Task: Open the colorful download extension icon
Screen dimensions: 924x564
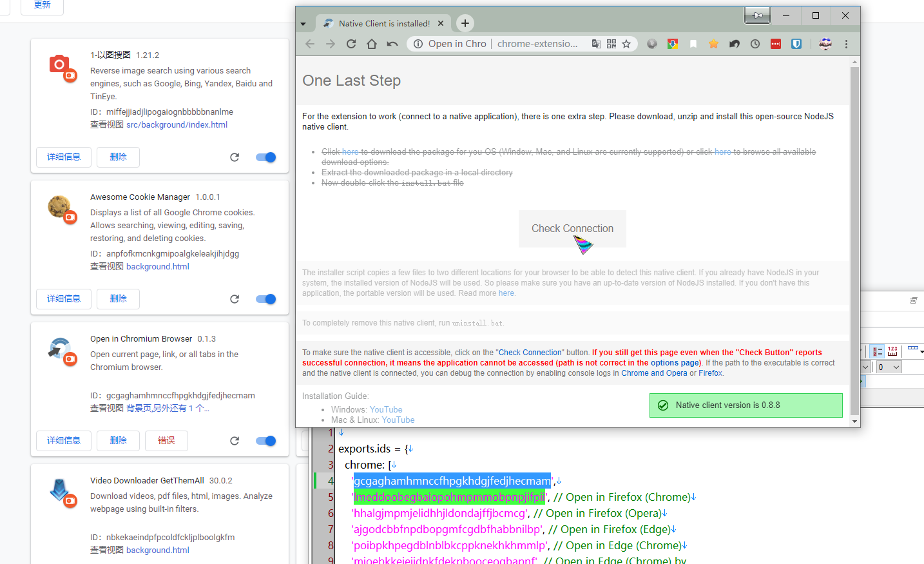Action: point(673,44)
